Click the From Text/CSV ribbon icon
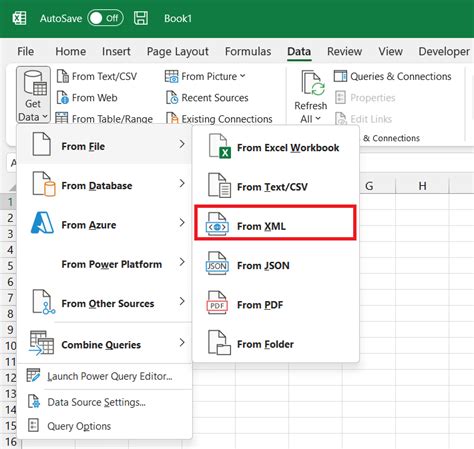The height and width of the screenshot is (449, 474). pyautogui.click(x=62, y=76)
